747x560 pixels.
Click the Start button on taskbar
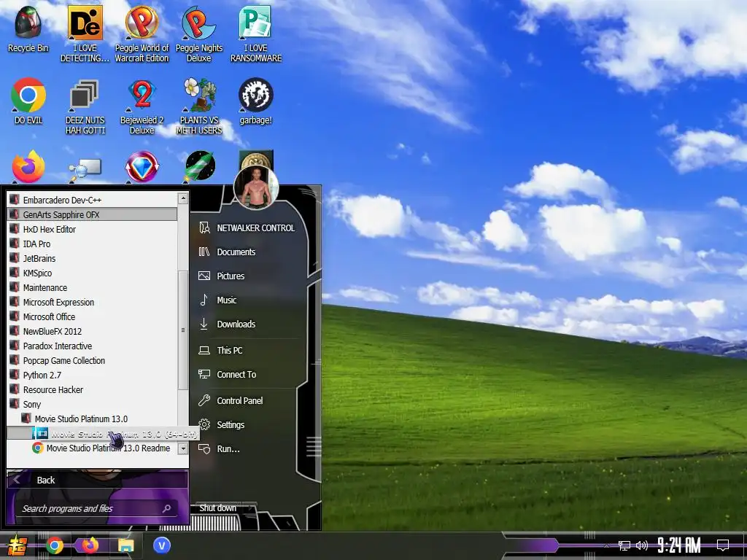click(x=17, y=545)
